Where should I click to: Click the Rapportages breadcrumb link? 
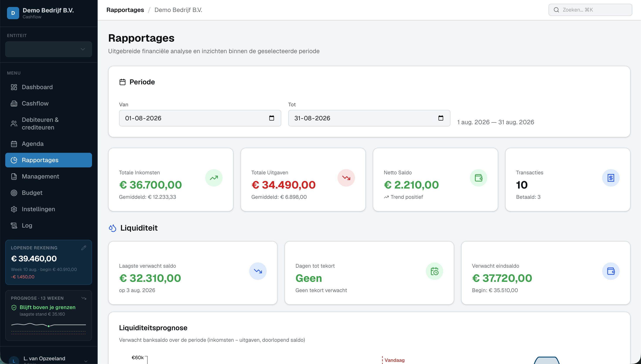coord(125,10)
